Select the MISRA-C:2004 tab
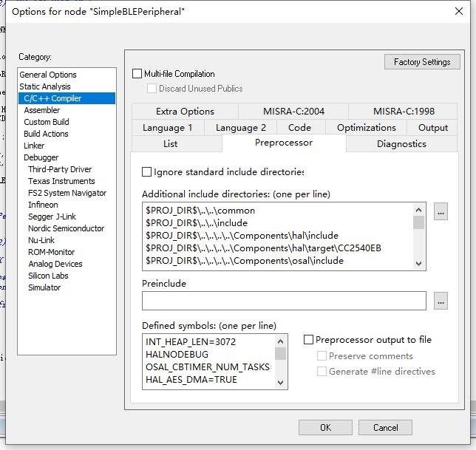 [293, 112]
